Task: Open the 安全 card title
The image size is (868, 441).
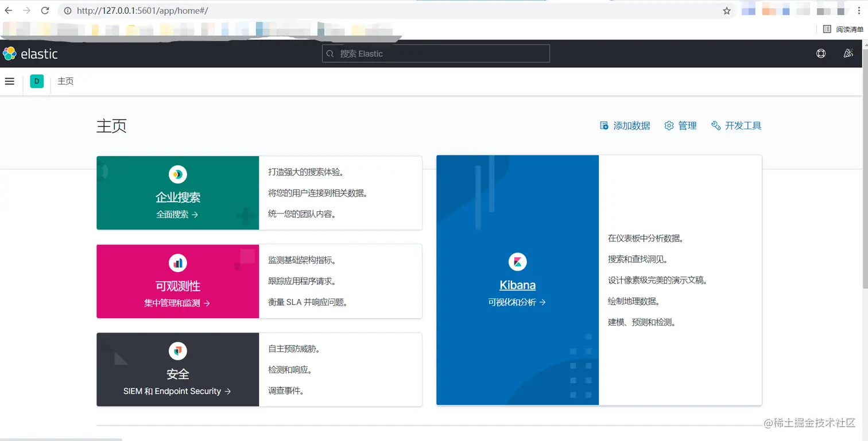Action: pos(178,374)
